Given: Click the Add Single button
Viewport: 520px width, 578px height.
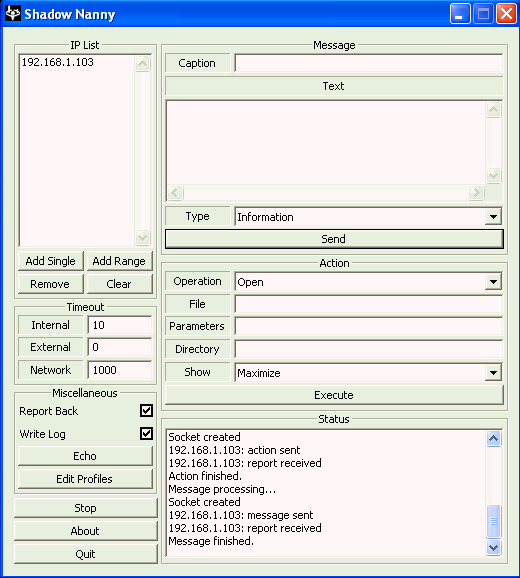Looking at the screenshot, I should pyautogui.click(x=50, y=261).
